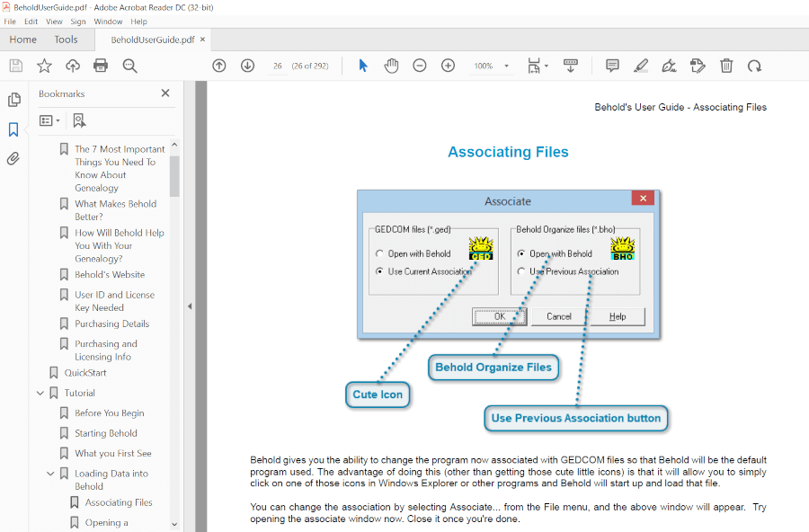This screenshot has height=532, width=809.
Task: Go to next page arrow
Action: click(x=248, y=66)
